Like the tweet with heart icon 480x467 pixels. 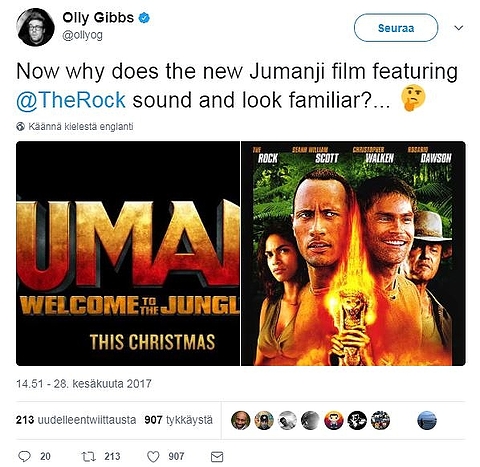tap(153, 456)
